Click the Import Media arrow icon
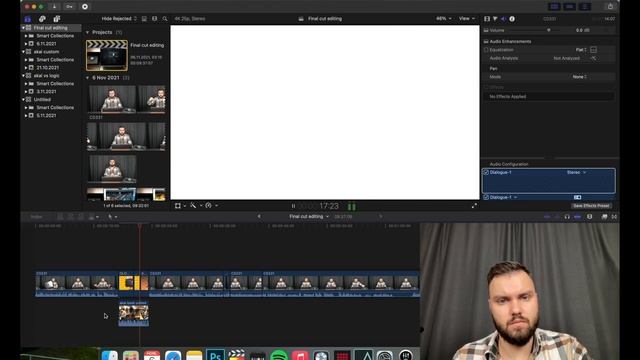The height and width of the screenshot is (360, 640). tap(54, 7)
